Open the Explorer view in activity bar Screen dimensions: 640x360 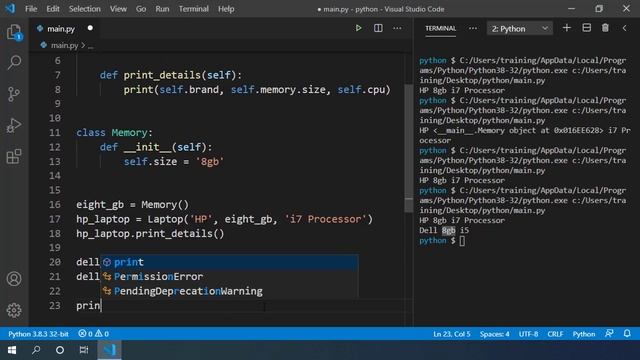pyautogui.click(x=14, y=32)
